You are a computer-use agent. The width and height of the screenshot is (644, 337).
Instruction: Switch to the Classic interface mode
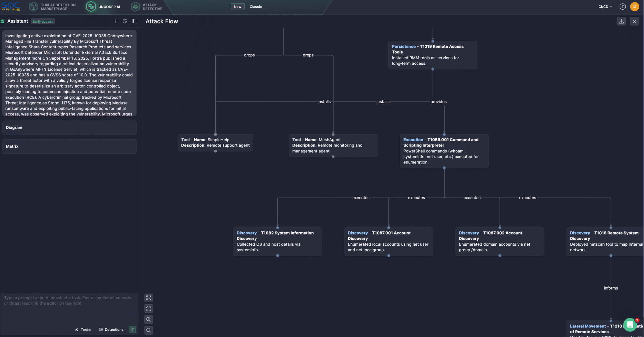[255, 7]
